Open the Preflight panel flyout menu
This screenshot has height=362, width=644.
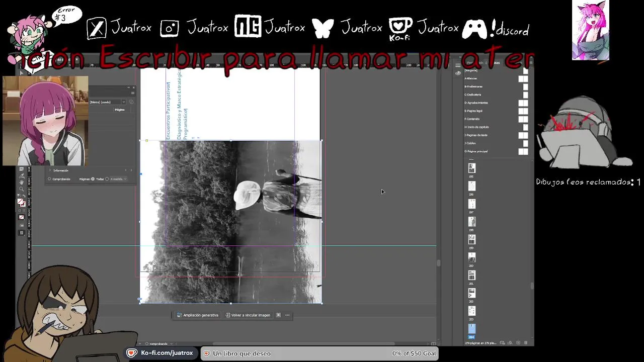[x=133, y=93]
